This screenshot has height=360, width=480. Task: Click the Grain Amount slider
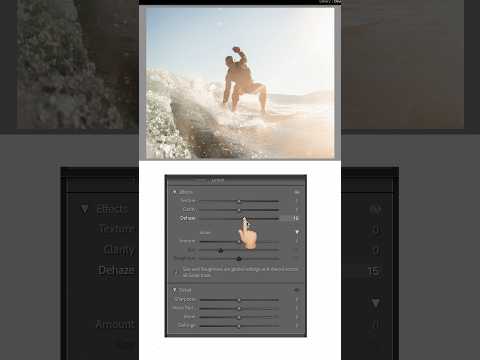pyautogui.click(x=239, y=241)
